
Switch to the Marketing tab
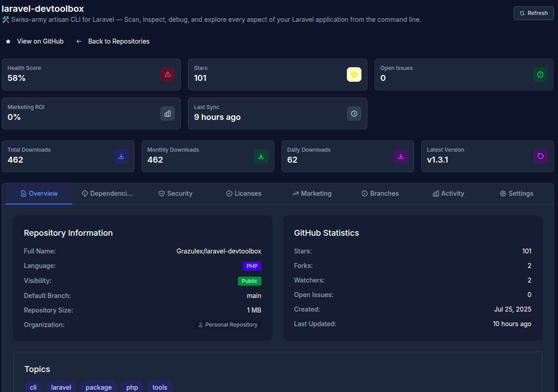click(x=312, y=194)
